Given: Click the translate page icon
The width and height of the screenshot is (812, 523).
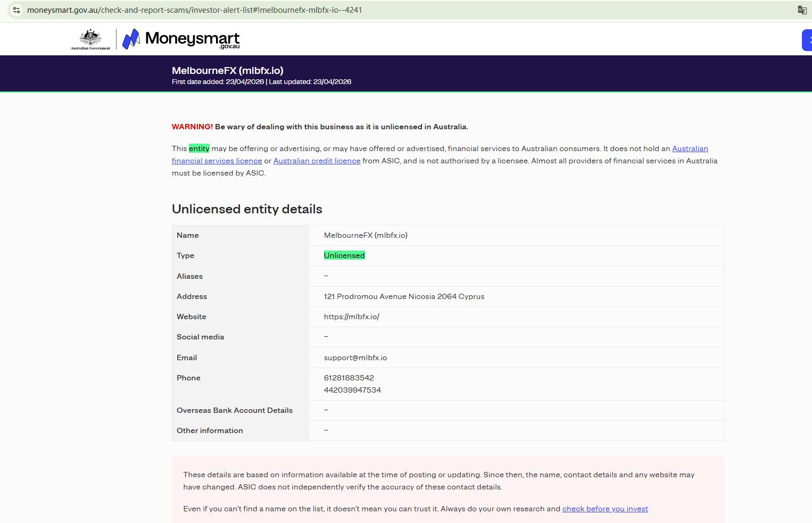Looking at the screenshot, I should coord(802,10).
